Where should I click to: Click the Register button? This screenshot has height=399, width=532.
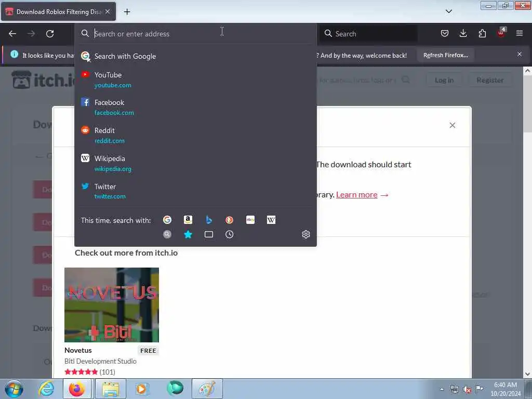489,80
